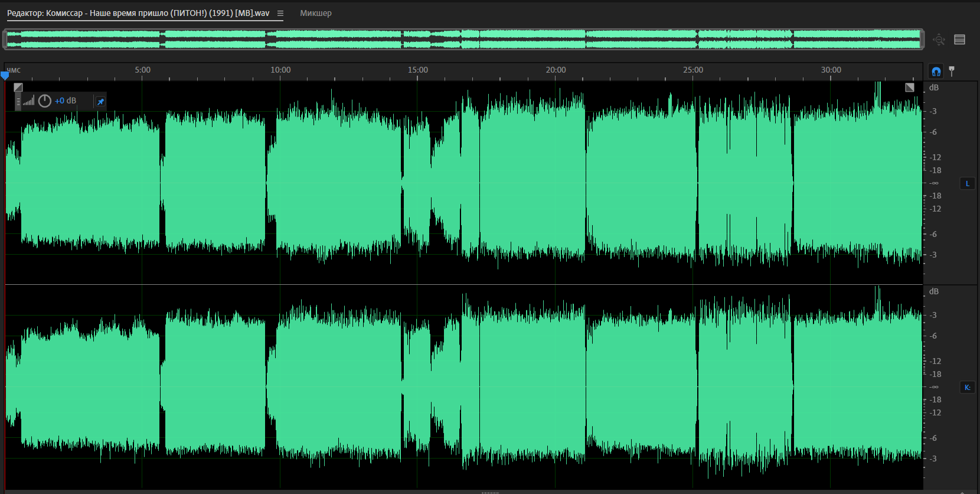Click the zoom out full navigator icon

click(939, 40)
